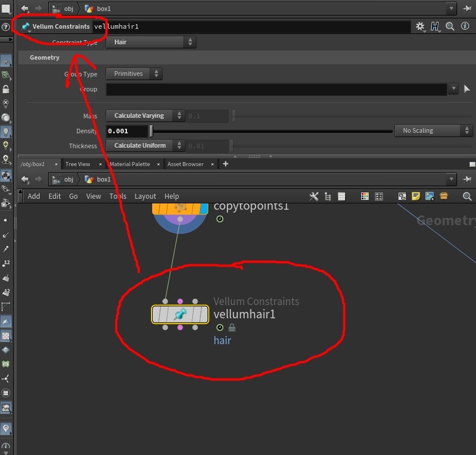Open the Thickness Calculate Uniform dropdown
The height and width of the screenshot is (455, 476).
[145, 145]
